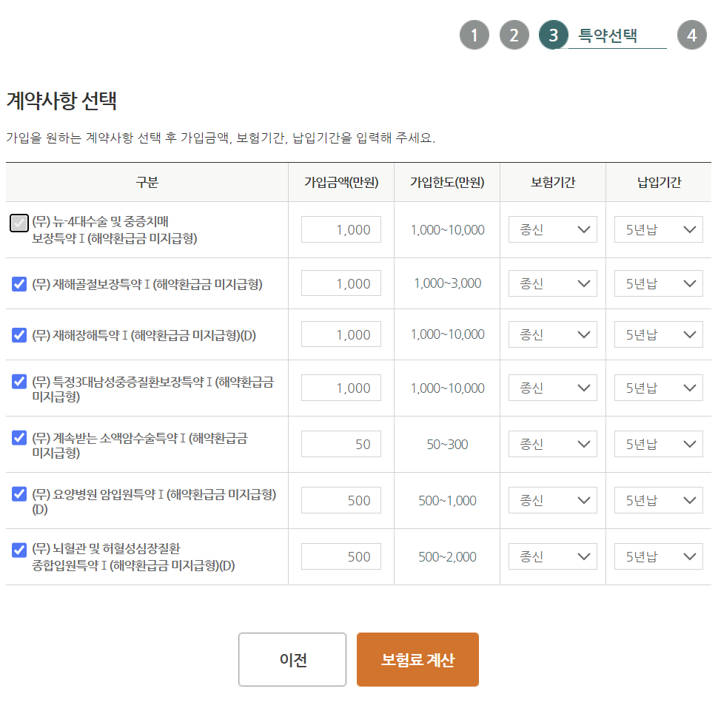718x728 pixels.
Task: Click the 가입한도(만원) column header
Action: click(x=447, y=182)
